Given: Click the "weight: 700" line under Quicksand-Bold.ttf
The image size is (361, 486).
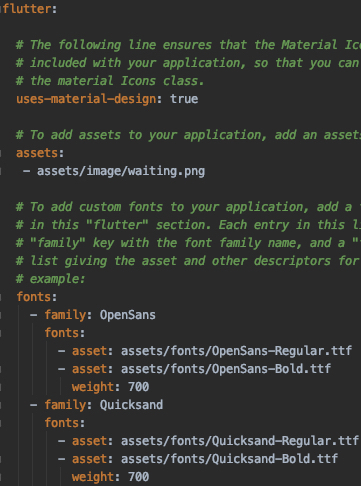Looking at the screenshot, I should coord(110,477).
